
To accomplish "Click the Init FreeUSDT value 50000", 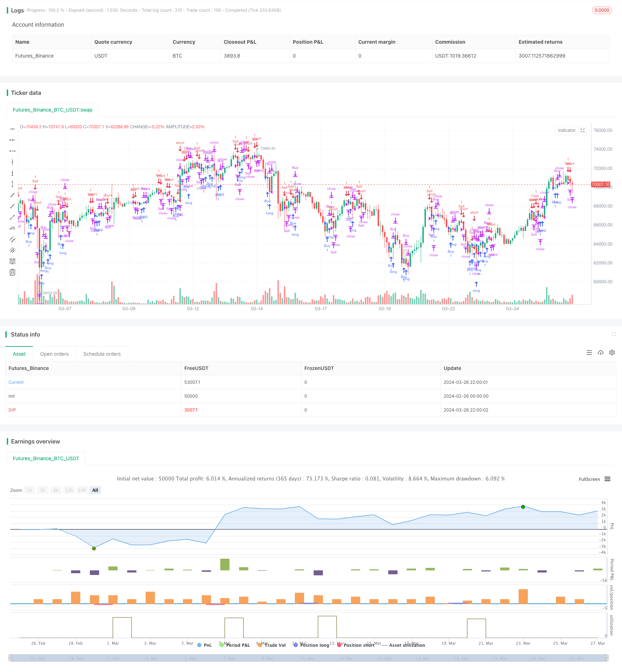I will click(191, 396).
